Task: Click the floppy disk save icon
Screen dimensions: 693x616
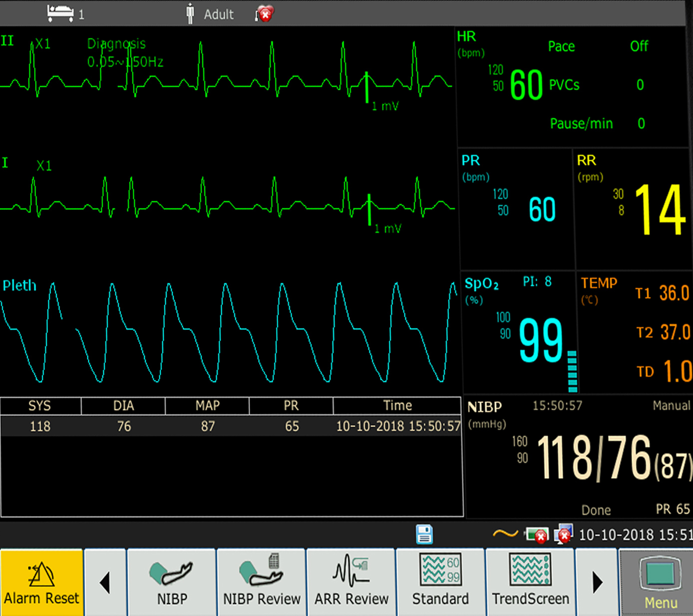Action: click(x=424, y=534)
